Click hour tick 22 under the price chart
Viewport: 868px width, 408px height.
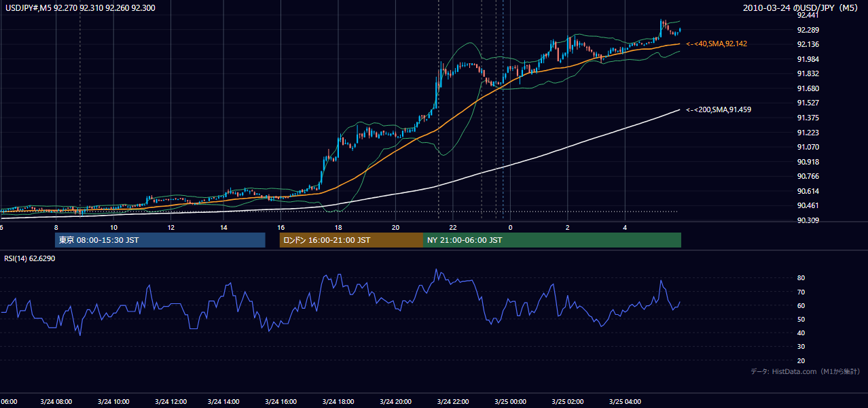pos(452,227)
